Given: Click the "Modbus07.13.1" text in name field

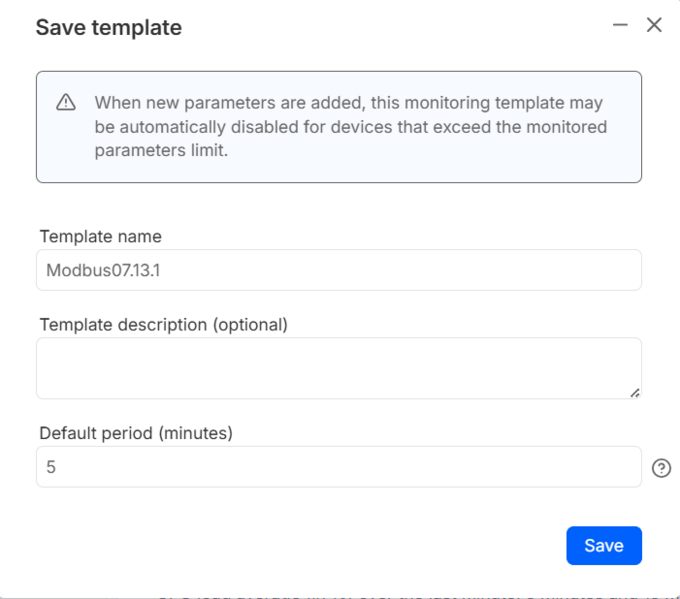Looking at the screenshot, I should [102, 270].
